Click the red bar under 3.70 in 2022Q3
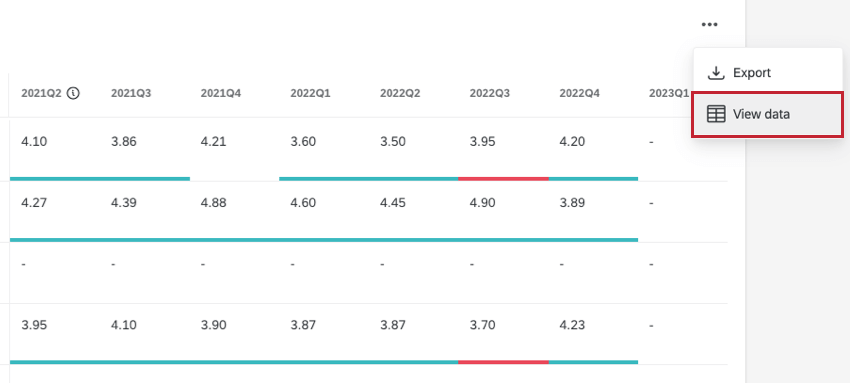Viewport: 850px width, 383px height. [504, 362]
